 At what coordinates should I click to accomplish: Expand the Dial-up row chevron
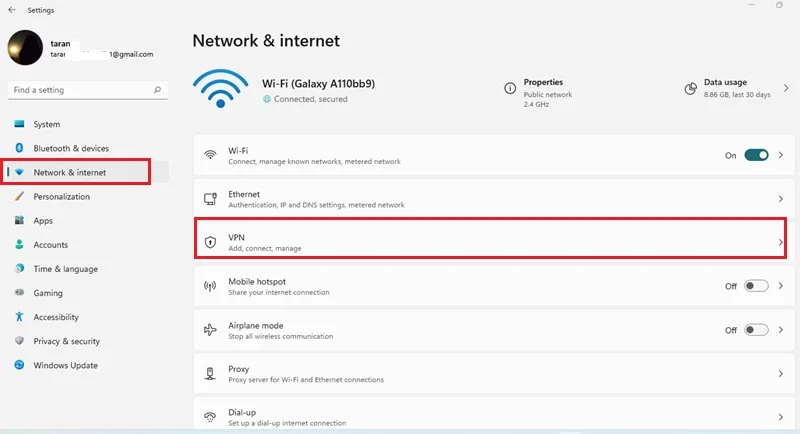point(781,417)
